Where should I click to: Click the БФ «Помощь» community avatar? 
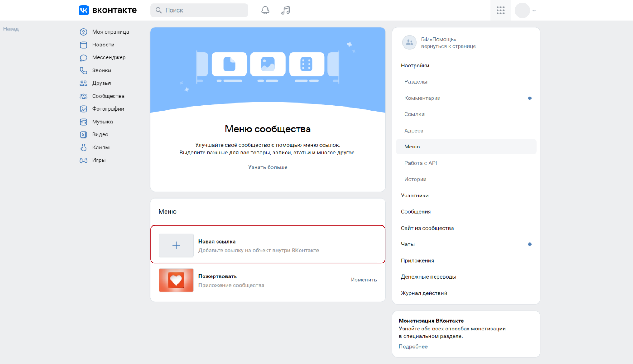point(409,42)
